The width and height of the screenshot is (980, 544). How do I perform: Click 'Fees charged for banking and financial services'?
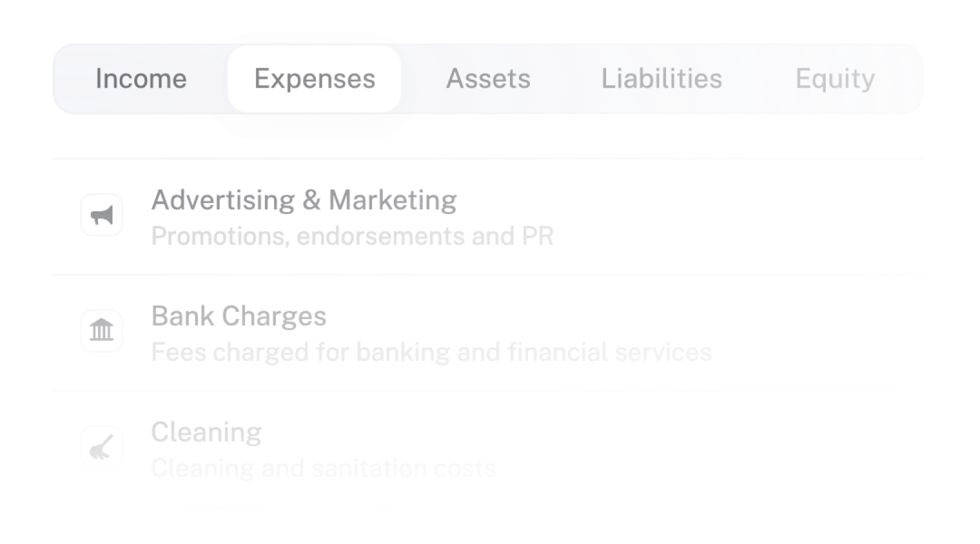[431, 352]
